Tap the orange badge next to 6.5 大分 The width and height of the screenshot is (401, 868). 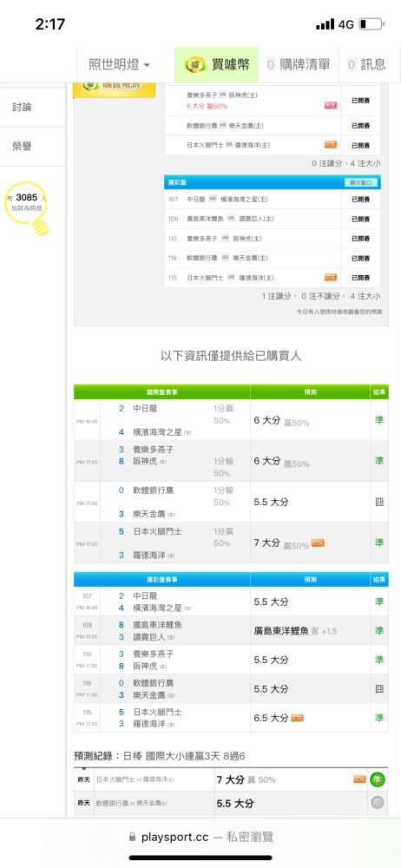click(298, 718)
